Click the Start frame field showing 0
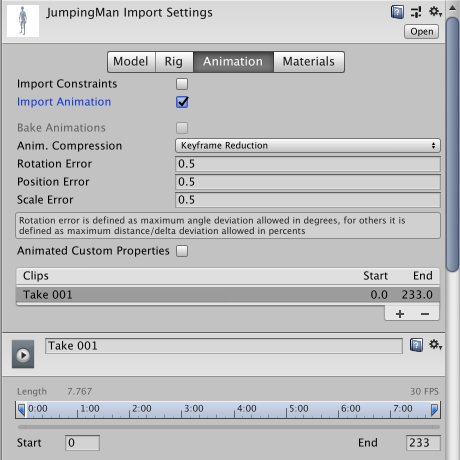460x460 pixels. (x=82, y=443)
